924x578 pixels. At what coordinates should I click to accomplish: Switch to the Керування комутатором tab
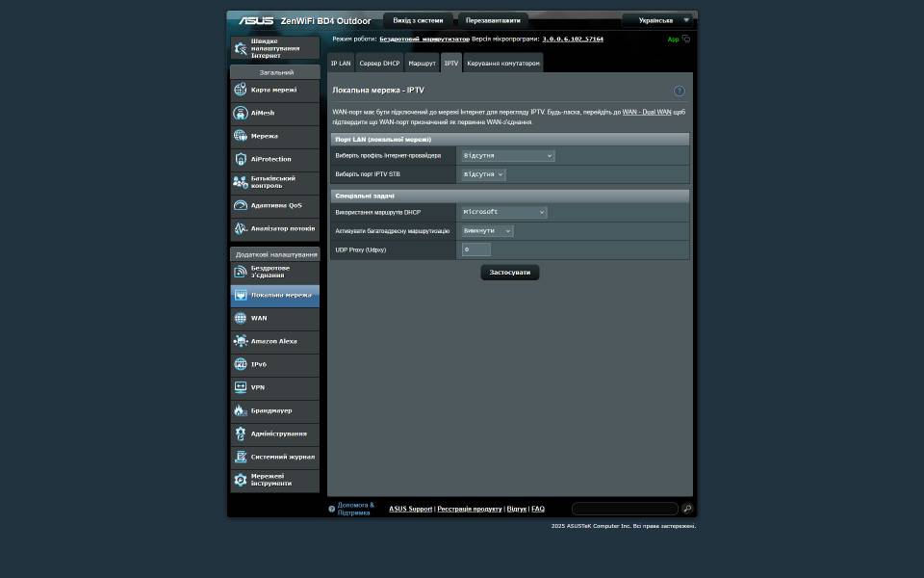pos(503,64)
